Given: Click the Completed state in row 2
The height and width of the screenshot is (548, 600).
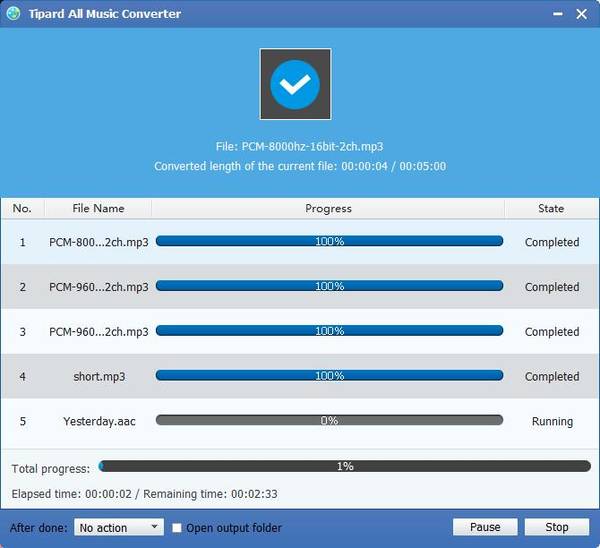Looking at the screenshot, I should (552, 287).
